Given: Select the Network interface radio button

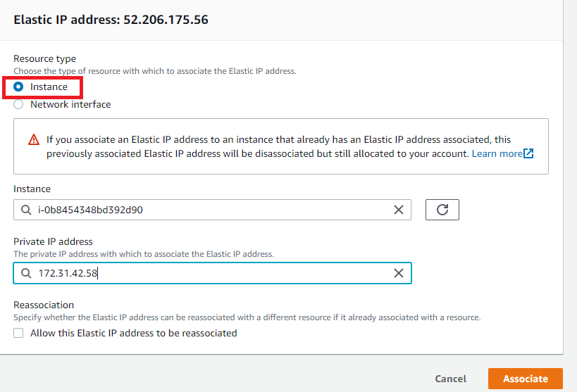Looking at the screenshot, I should (x=19, y=104).
